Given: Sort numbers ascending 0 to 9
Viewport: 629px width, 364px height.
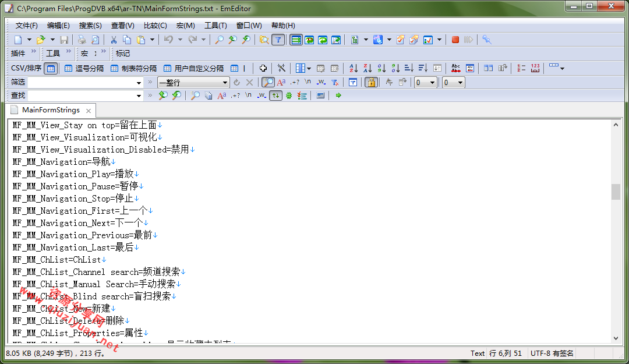Looking at the screenshot, I should point(381,68).
